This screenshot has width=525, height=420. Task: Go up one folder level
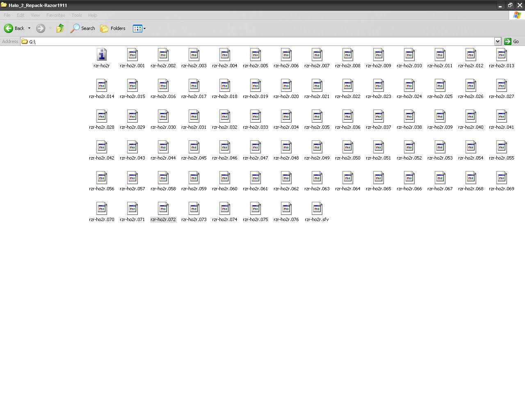click(60, 28)
